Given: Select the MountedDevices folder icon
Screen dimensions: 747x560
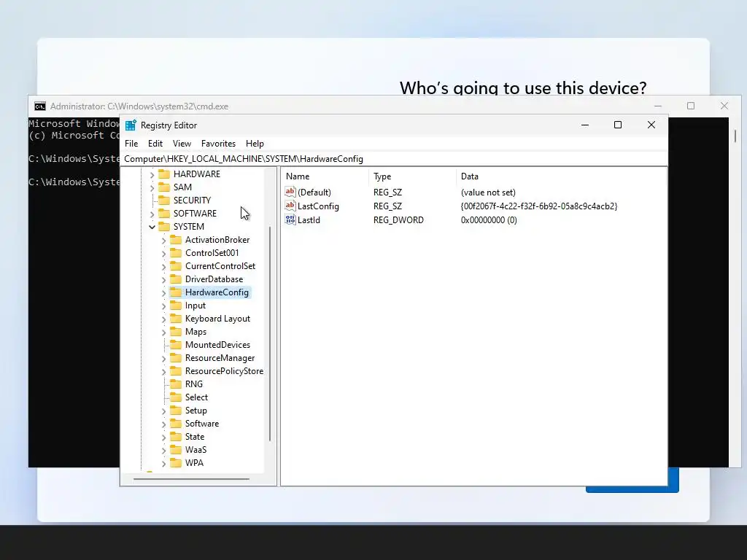Looking at the screenshot, I should [176, 345].
